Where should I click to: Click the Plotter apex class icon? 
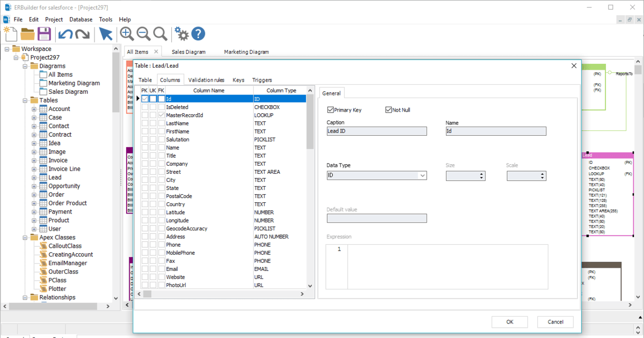[x=43, y=289]
